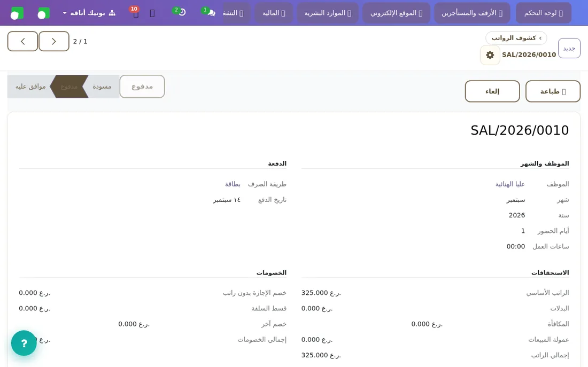
Task: Open the teal help question mark button
Action: click(x=24, y=343)
